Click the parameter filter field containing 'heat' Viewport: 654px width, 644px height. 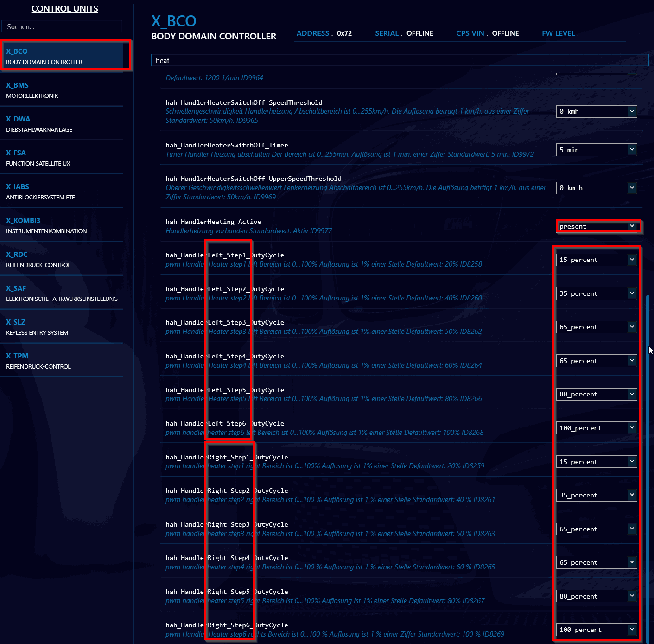pyautogui.click(x=399, y=61)
